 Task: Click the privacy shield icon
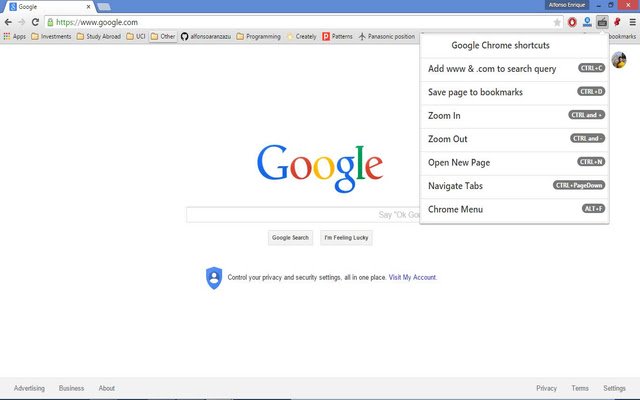click(214, 278)
